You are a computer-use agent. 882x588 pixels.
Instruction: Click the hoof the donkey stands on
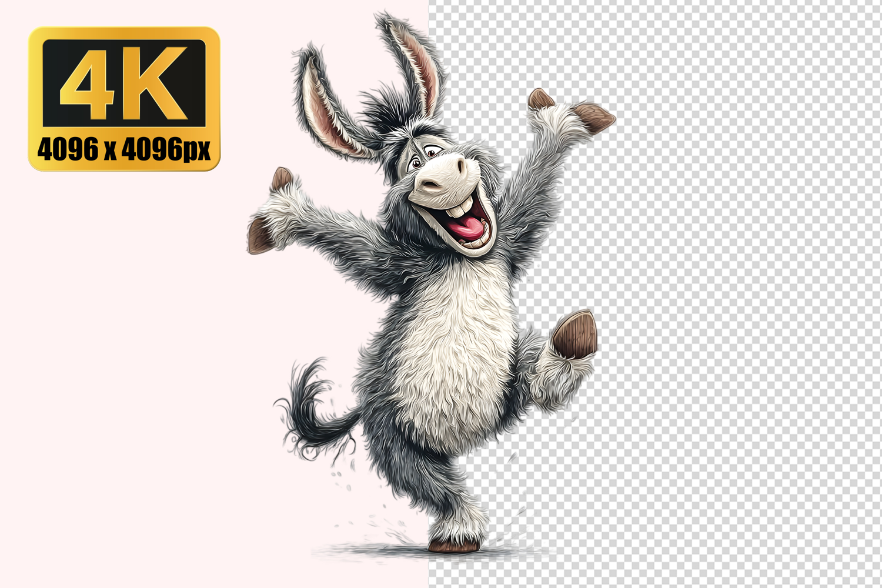452,544
